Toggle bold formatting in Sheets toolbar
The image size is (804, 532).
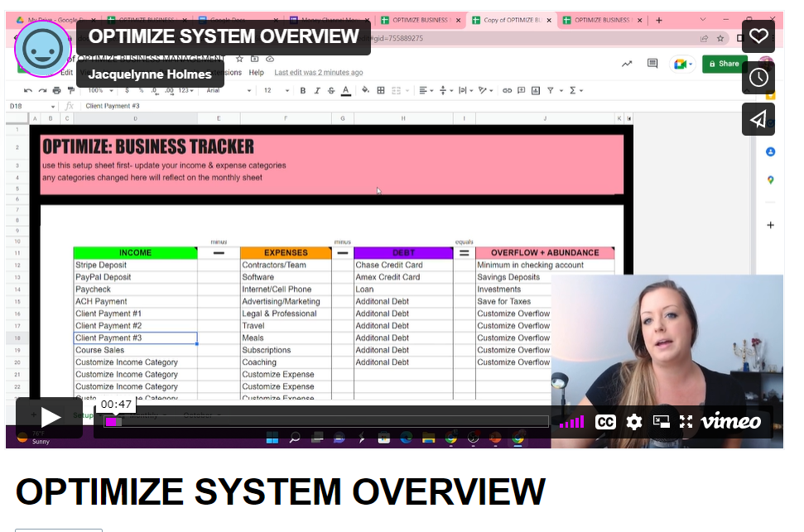[x=303, y=90]
